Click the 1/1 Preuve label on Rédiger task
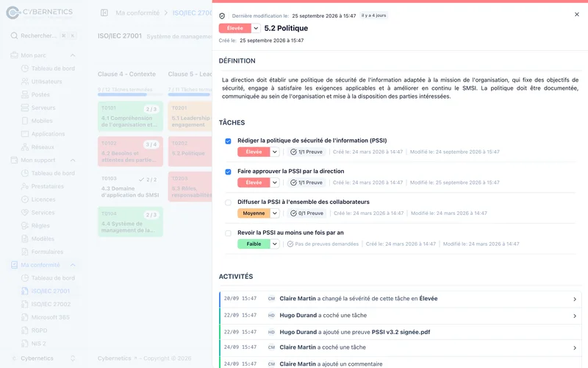 (x=310, y=152)
